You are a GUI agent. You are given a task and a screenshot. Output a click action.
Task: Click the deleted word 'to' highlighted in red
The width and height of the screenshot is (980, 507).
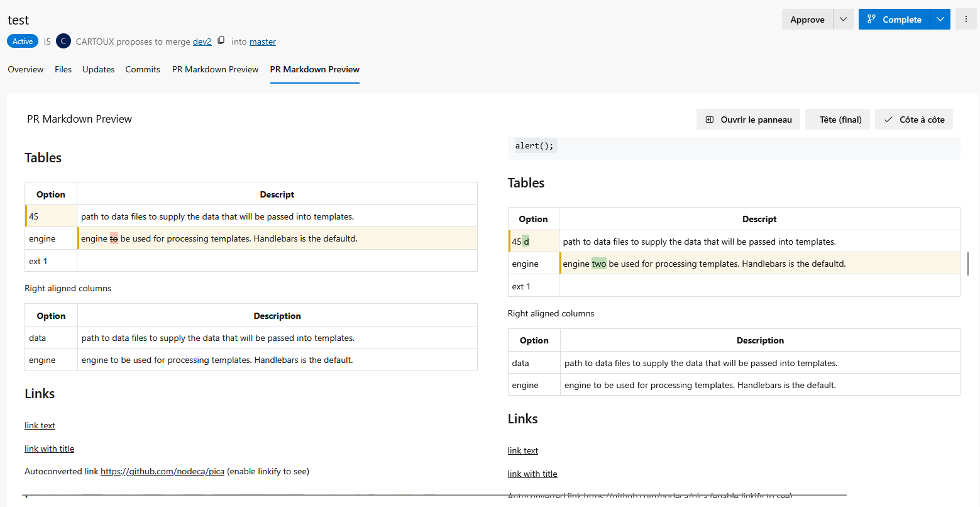tap(114, 238)
